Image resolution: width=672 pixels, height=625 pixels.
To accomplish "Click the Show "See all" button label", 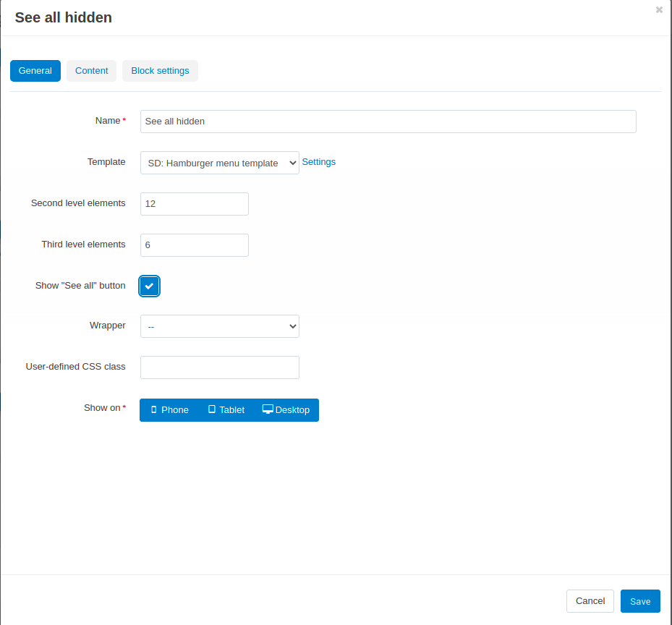I will tap(80, 286).
